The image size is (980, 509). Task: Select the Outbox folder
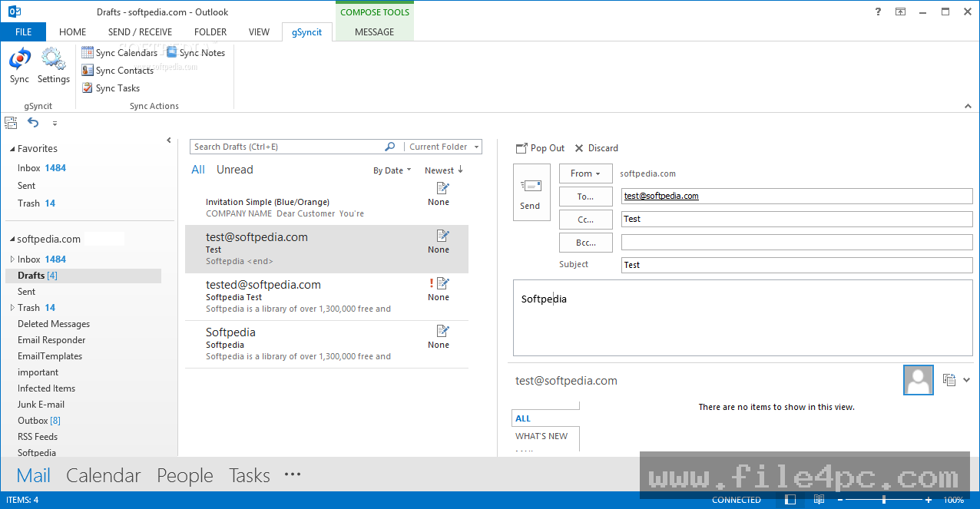pyautogui.click(x=38, y=421)
